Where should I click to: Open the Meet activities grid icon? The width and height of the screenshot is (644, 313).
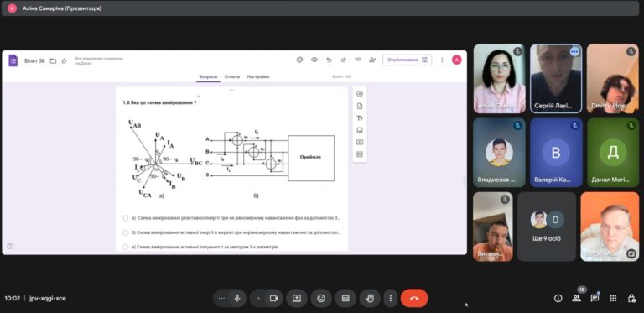coord(613,299)
